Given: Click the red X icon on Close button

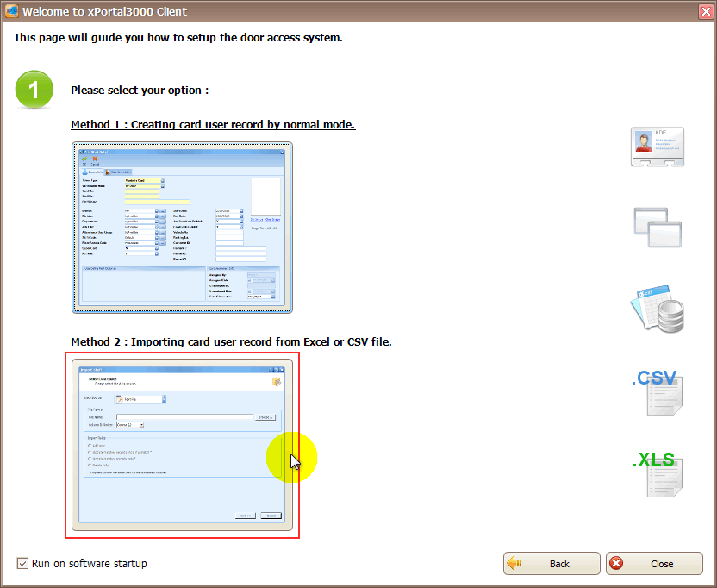Looking at the screenshot, I should point(617,564).
